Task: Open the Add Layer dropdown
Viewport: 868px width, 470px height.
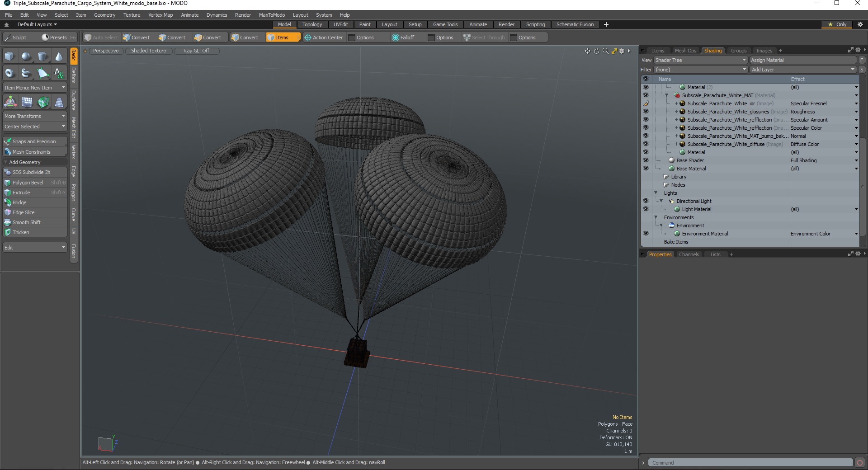Action: click(803, 70)
